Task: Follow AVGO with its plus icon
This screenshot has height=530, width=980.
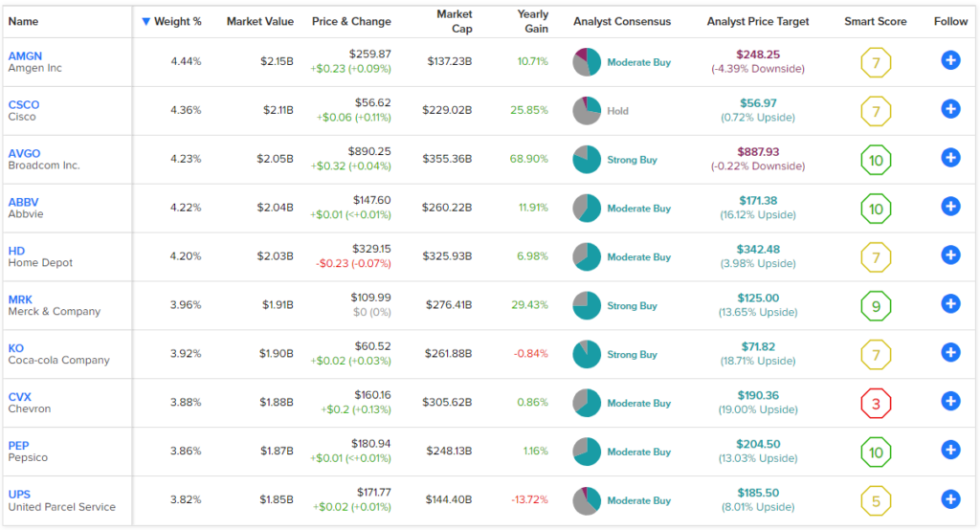Action: coord(950,158)
